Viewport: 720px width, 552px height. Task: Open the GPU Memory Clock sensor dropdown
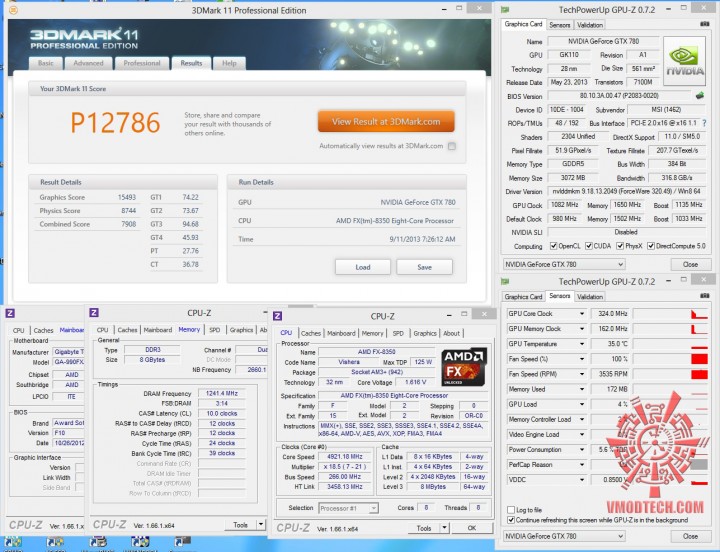click(582, 329)
